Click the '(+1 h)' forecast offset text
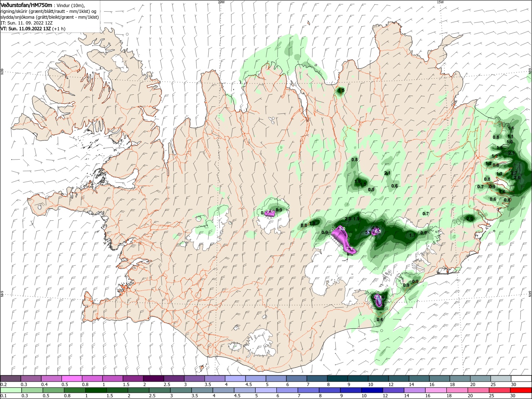 click(59, 29)
